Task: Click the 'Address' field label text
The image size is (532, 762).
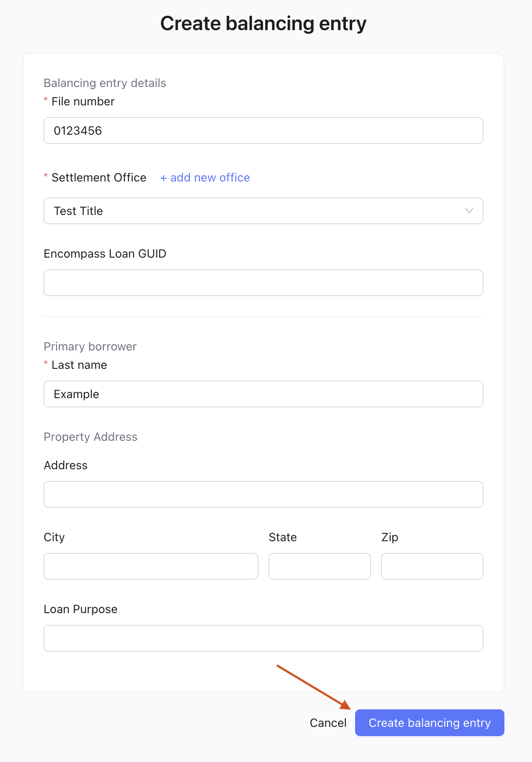Action: 66,465
